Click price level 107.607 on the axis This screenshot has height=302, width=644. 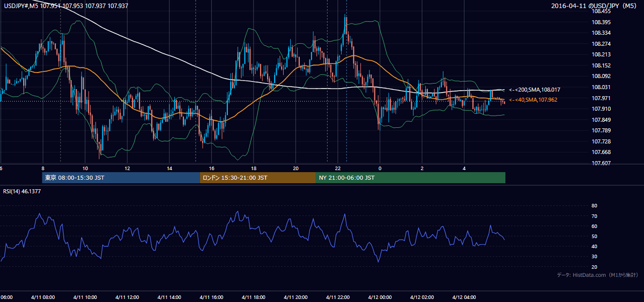(601, 163)
